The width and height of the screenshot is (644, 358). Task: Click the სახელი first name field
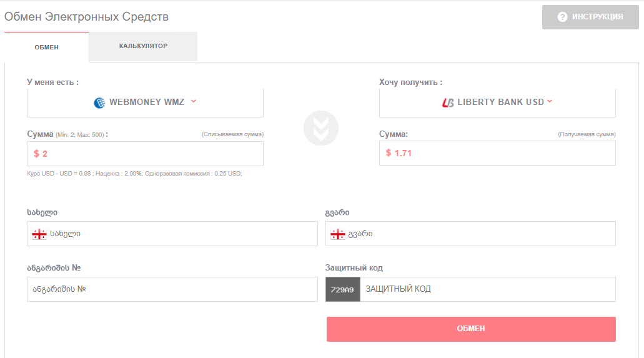pyautogui.click(x=172, y=234)
